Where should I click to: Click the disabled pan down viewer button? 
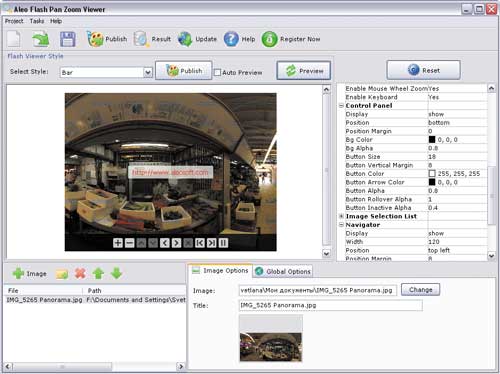pos(153,243)
